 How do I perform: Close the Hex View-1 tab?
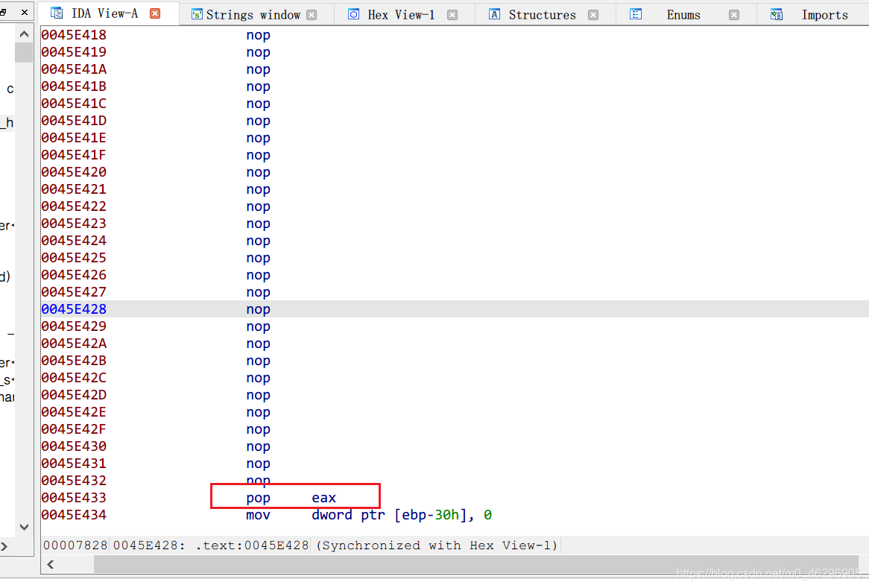pos(453,15)
